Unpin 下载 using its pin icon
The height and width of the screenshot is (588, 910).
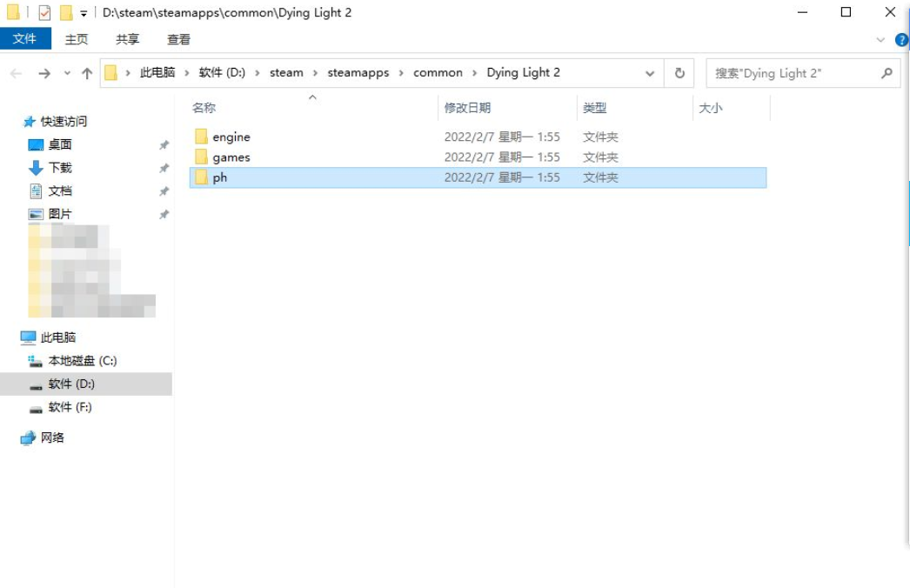[x=164, y=169]
